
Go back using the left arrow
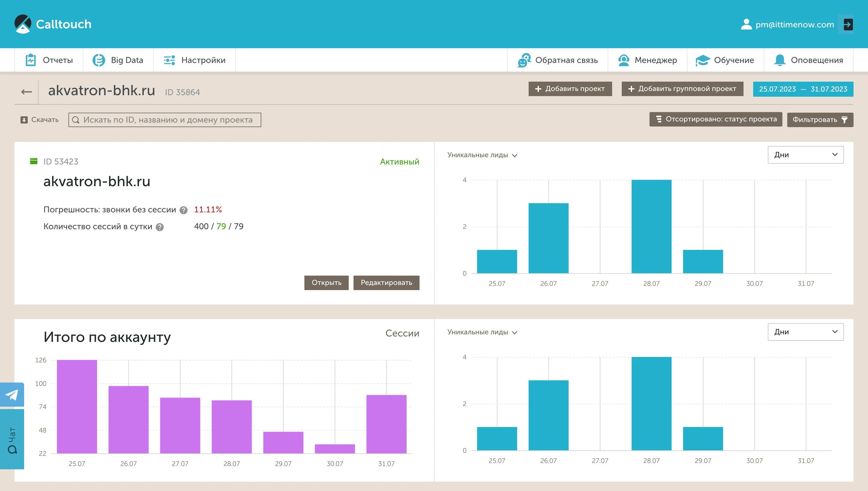click(x=27, y=91)
